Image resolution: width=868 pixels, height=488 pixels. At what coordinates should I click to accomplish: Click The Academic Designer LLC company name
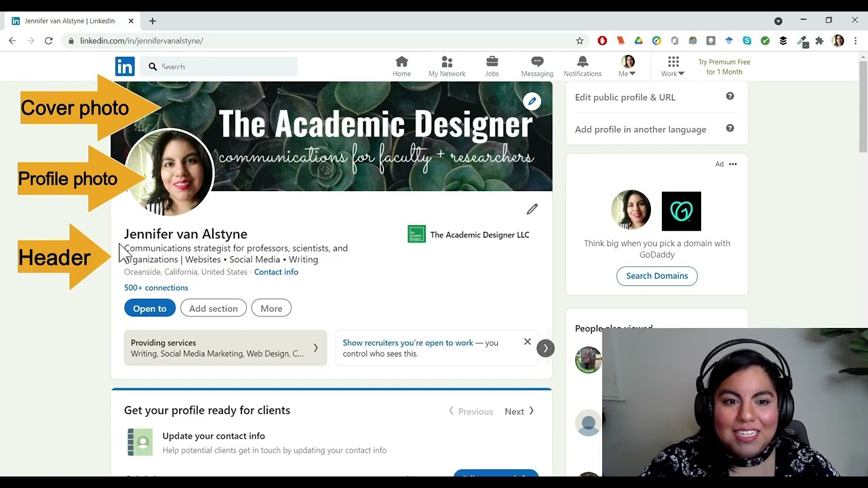point(479,235)
